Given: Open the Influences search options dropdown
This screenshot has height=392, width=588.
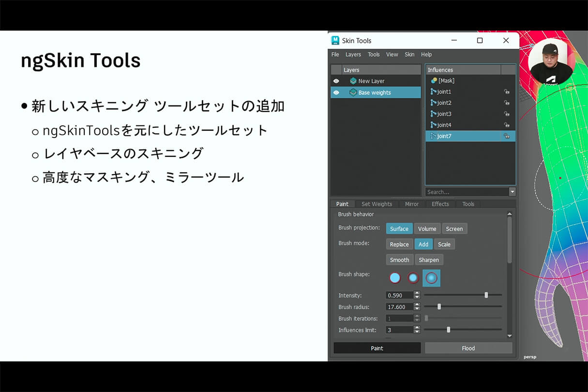Looking at the screenshot, I should 513,192.
